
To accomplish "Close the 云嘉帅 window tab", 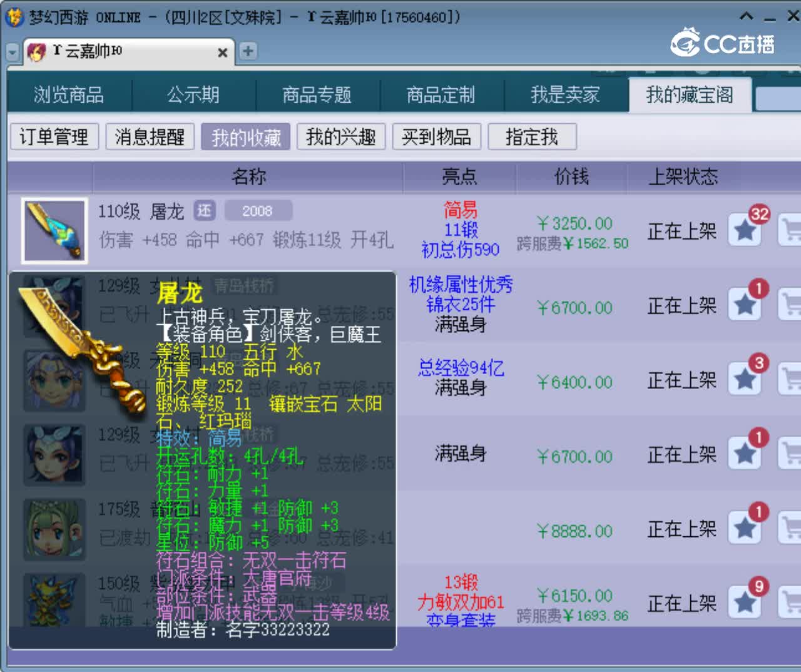I will 222,53.
